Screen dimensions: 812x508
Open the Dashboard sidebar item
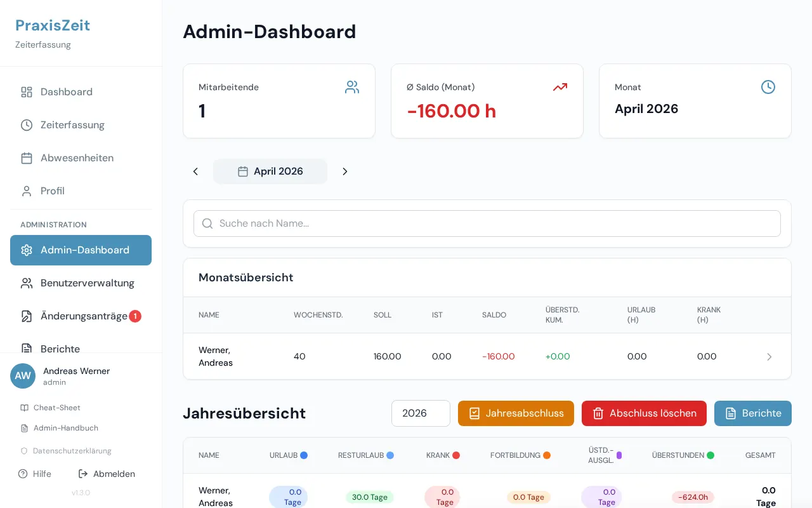(x=81, y=92)
